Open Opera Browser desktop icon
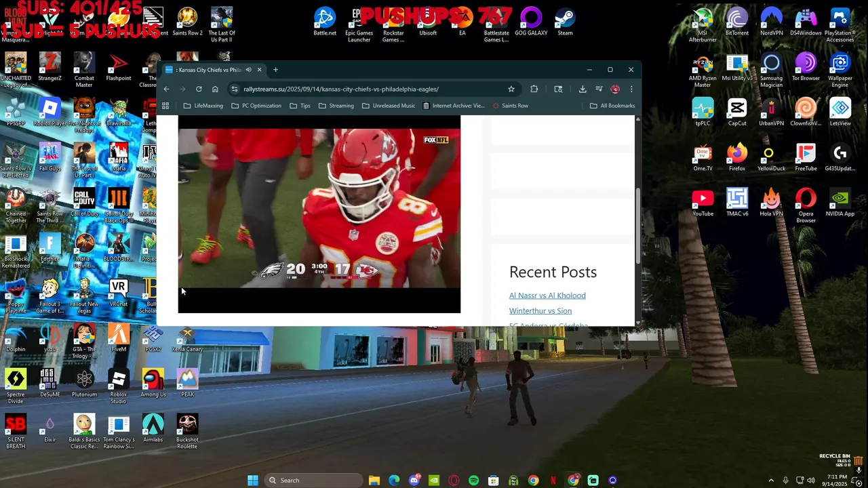Screen dimensions: 868x488 (806, 207)
